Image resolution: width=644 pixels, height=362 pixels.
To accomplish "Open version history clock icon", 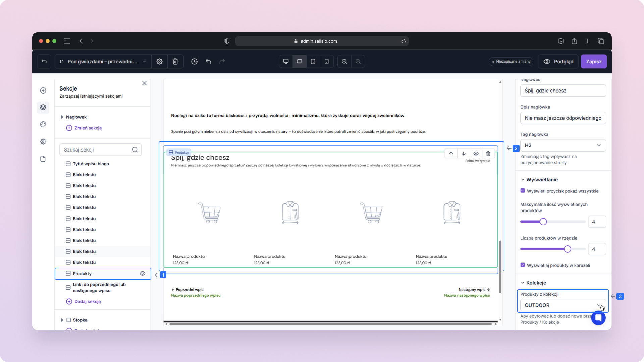I will pyautogui.click(x=194, y=61).
